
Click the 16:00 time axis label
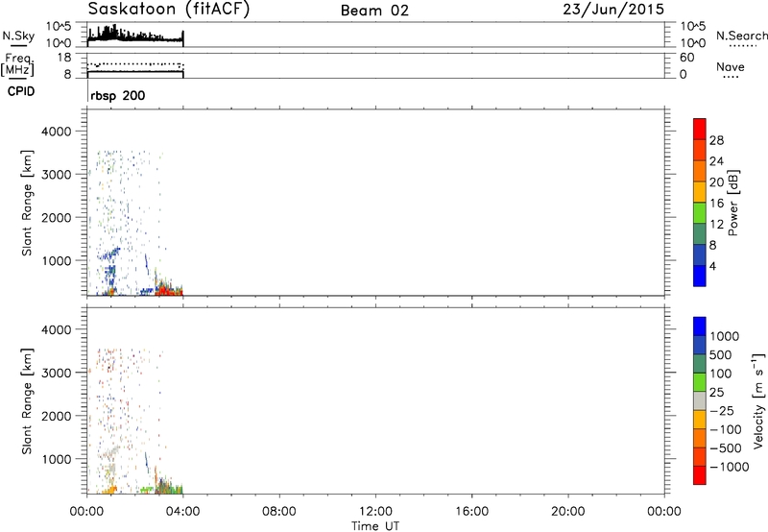point(471,512)
